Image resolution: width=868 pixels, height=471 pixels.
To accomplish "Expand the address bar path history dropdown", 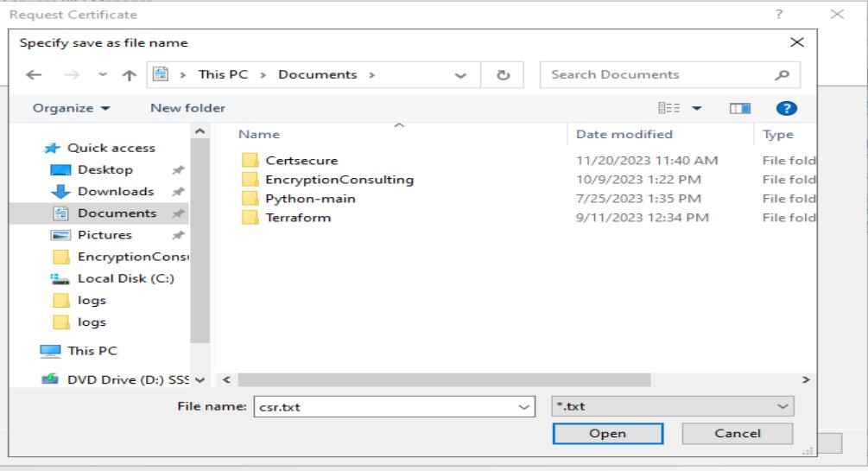I will point(467,74).
